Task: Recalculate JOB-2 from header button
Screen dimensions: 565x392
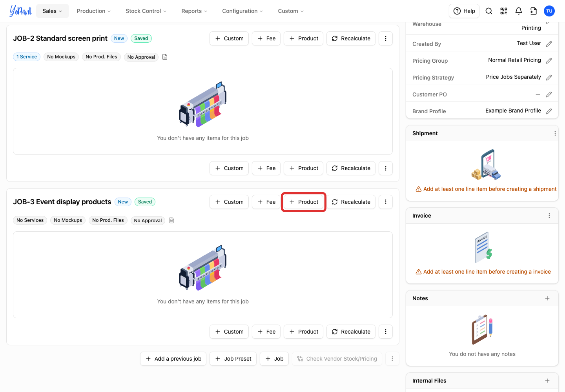Action: (351, 38)
